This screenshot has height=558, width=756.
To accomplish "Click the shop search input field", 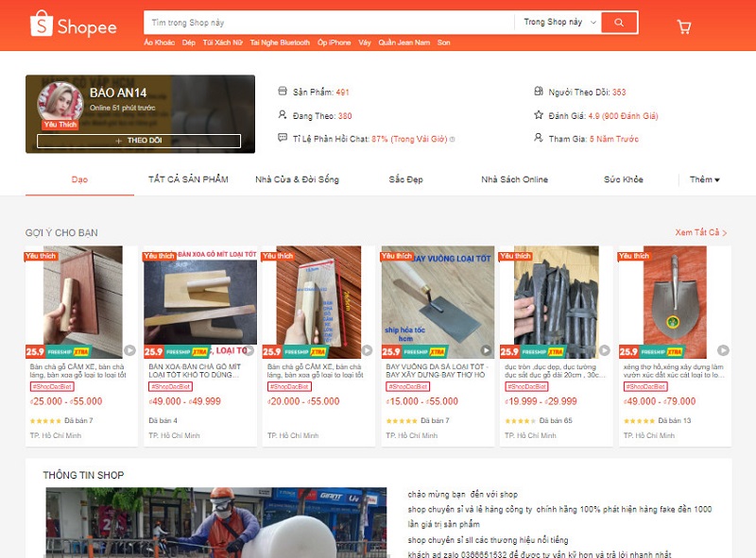I will click(x=328, y=22).
